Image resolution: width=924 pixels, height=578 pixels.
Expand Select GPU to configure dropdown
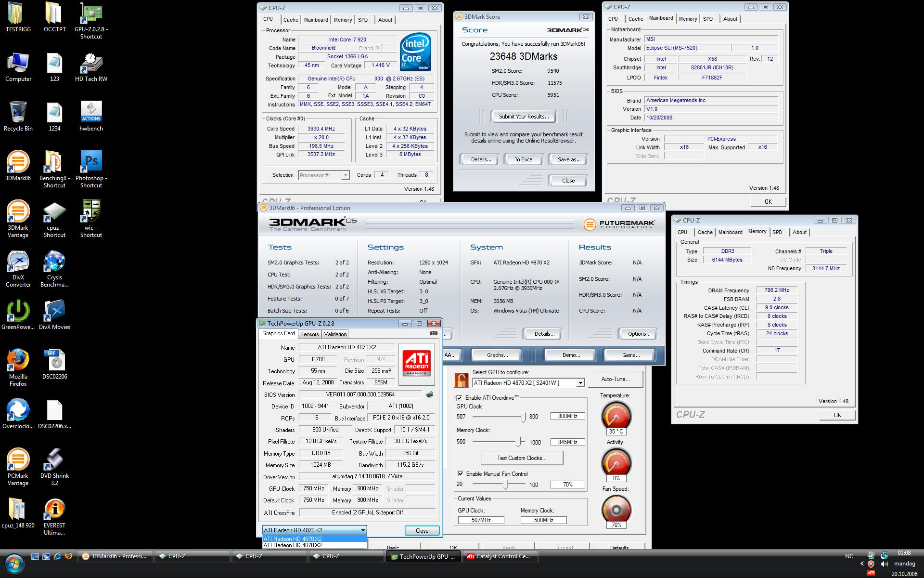580,383
